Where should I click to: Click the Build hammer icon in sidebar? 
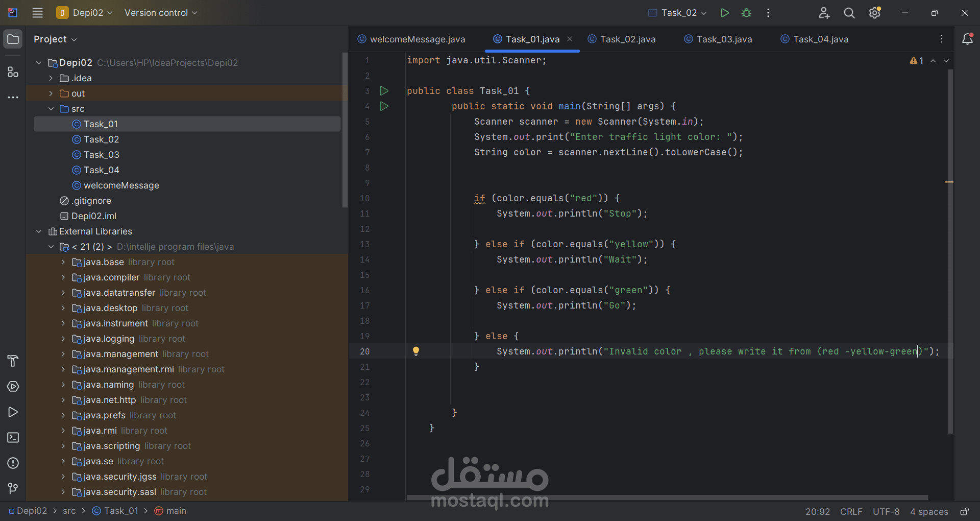coord(13,361)
